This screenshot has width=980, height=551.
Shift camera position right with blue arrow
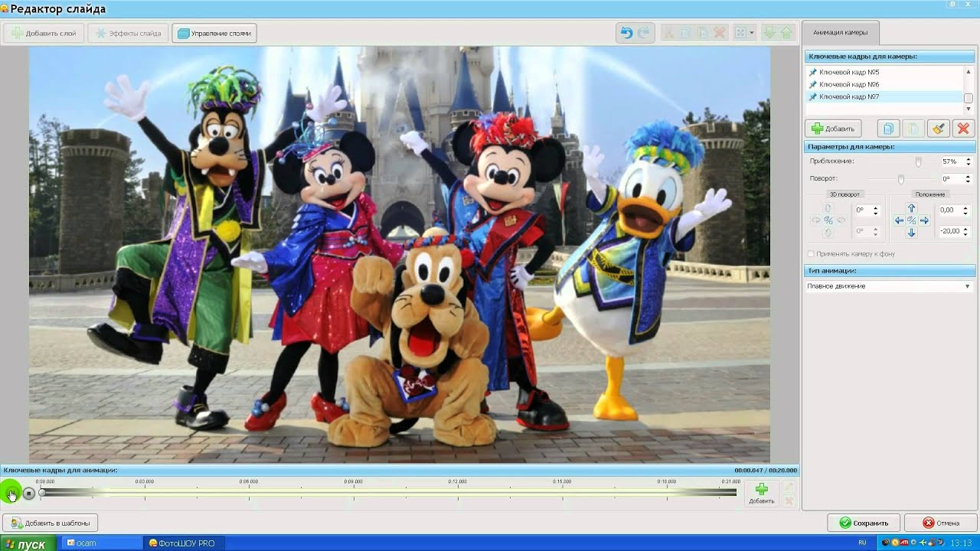[924, 220]
